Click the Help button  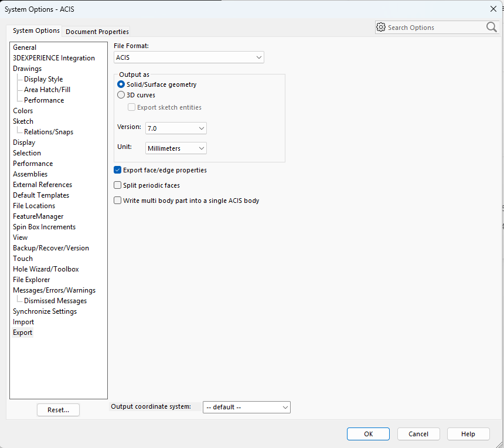(468, 434)
